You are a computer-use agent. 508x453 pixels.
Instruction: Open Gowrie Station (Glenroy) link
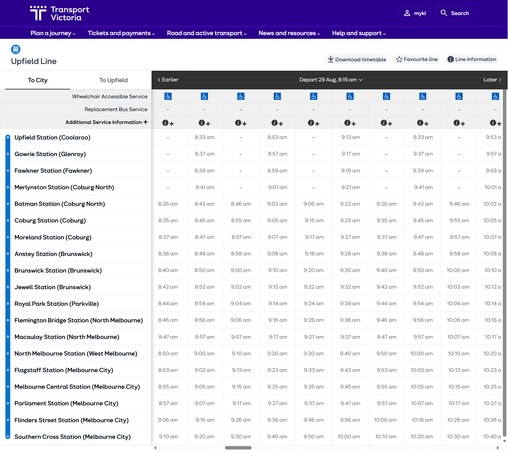click(x=50, y=154)
